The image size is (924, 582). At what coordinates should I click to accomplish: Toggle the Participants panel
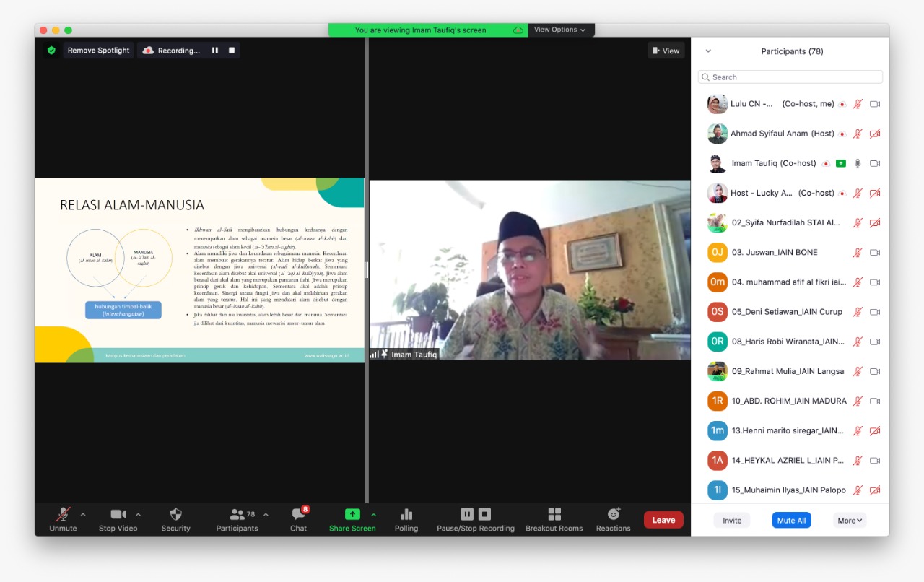pos(237,515)
